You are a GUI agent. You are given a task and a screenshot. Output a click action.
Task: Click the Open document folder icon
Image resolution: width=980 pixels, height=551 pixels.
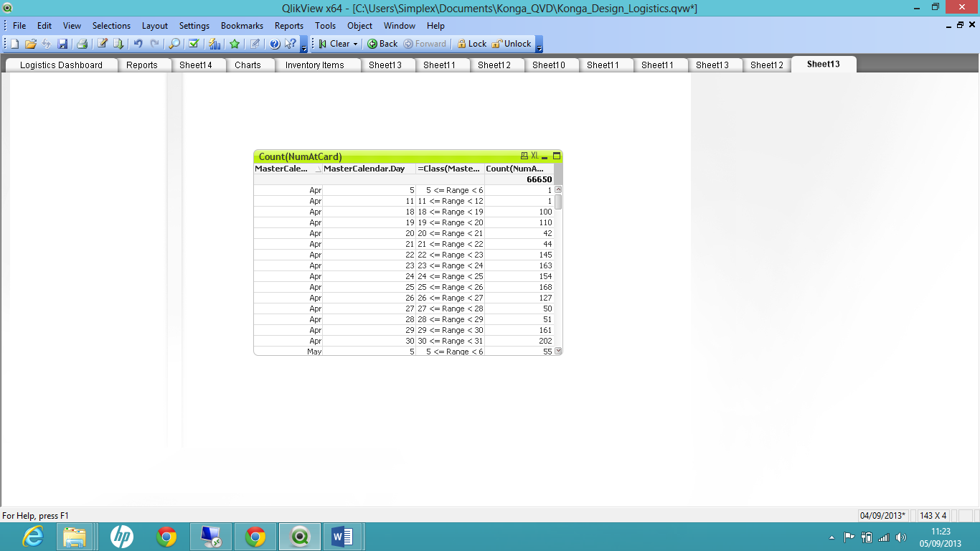tap(31, 44)
